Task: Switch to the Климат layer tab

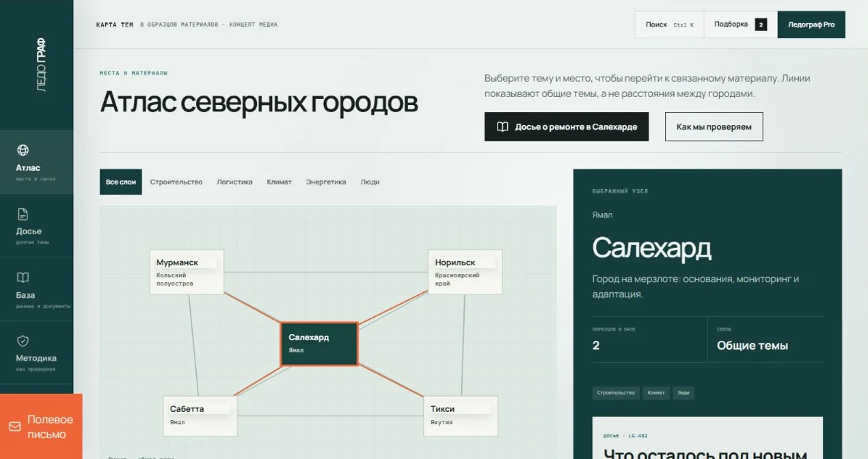Action: click(279, 182)
